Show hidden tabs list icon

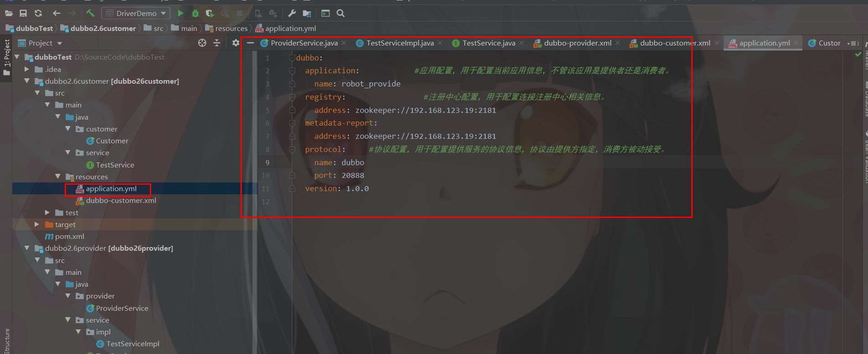(853, 43)
